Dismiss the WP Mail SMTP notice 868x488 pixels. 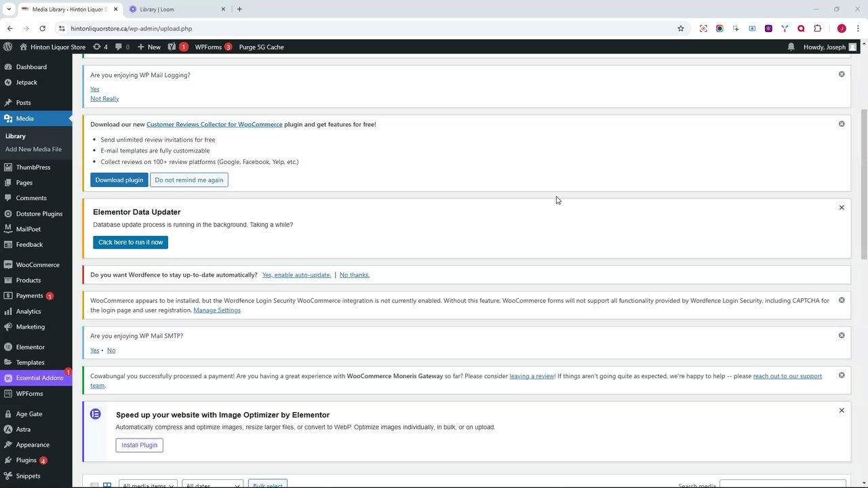[x=842, y=335]
